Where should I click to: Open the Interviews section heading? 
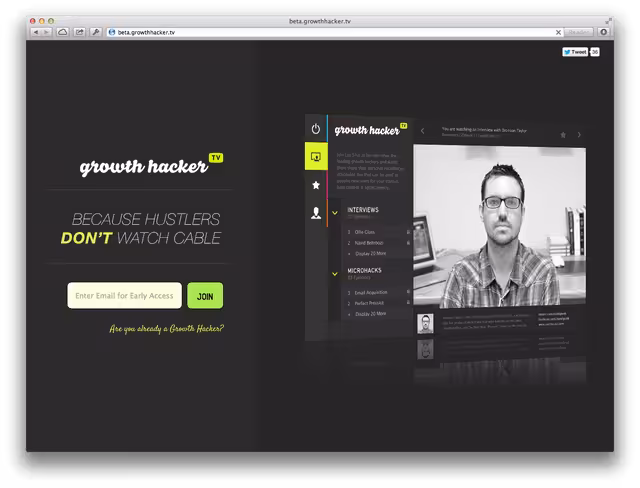[x=363, y=210]
